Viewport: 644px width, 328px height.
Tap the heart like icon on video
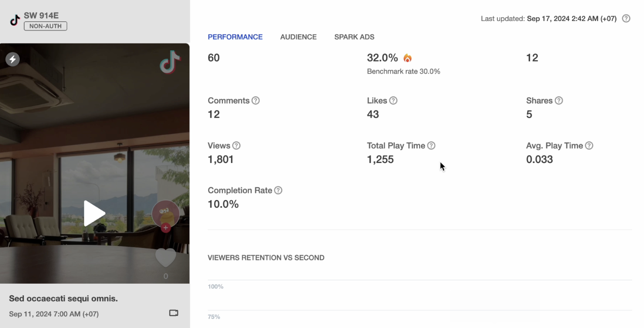click(x=166, y=258)
